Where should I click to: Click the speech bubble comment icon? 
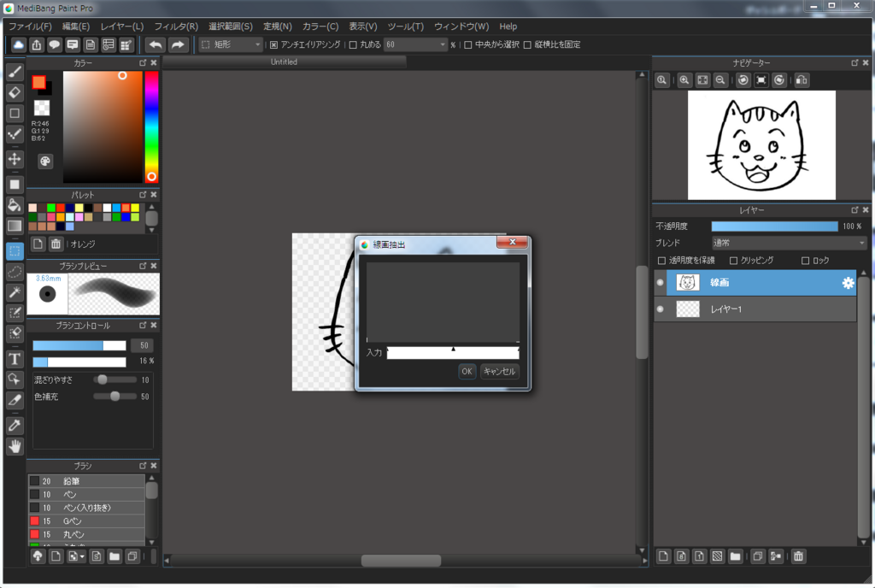click(x=54, y=44)
